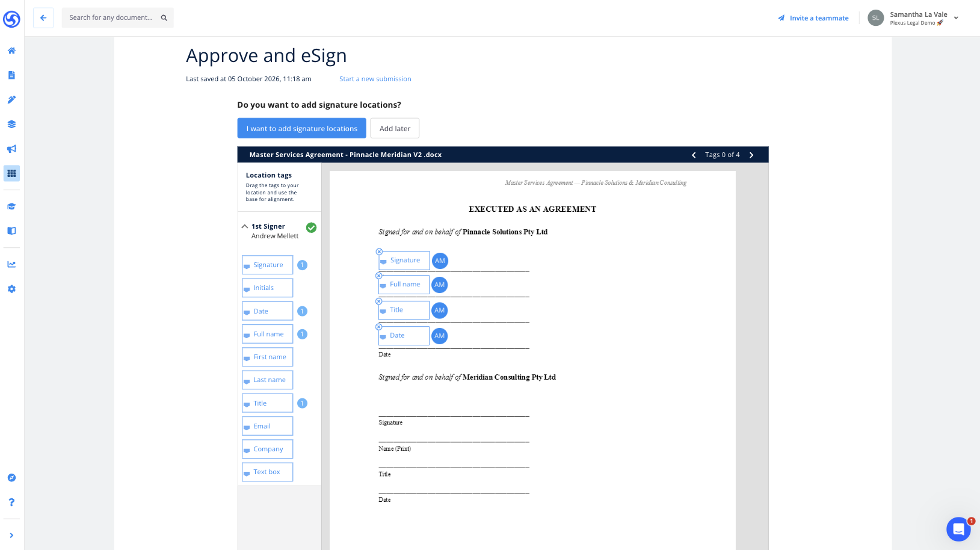
Task: Click Start a new submission link
Action: coord(375,79)
